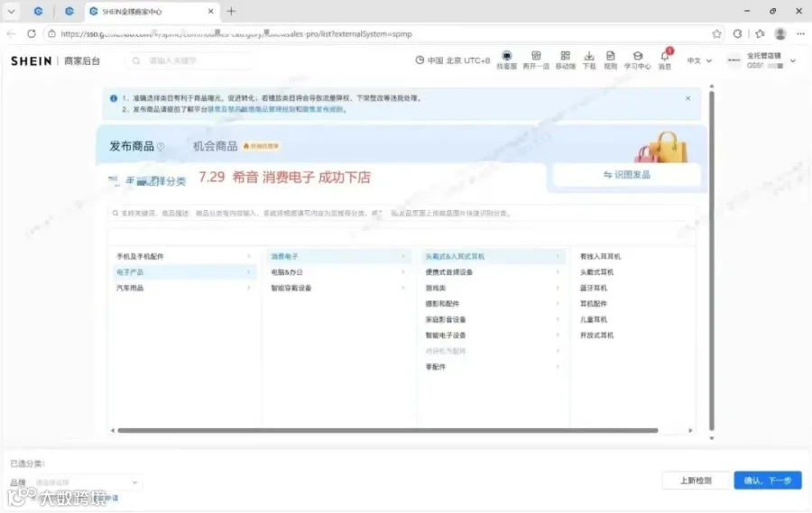Click the 确认，下一步 button
The height and width of the screenshot is (513, 812).
pos(768,481)
